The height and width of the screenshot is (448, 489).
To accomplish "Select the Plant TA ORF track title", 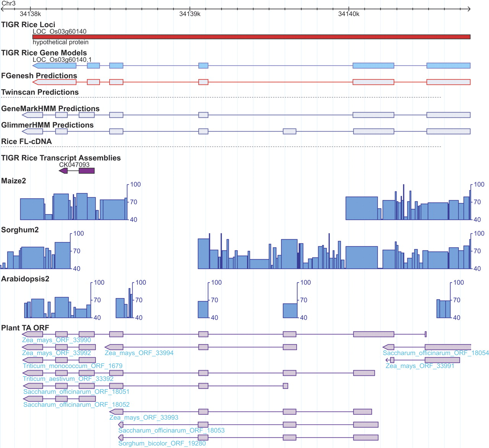I will pos(25,328).
